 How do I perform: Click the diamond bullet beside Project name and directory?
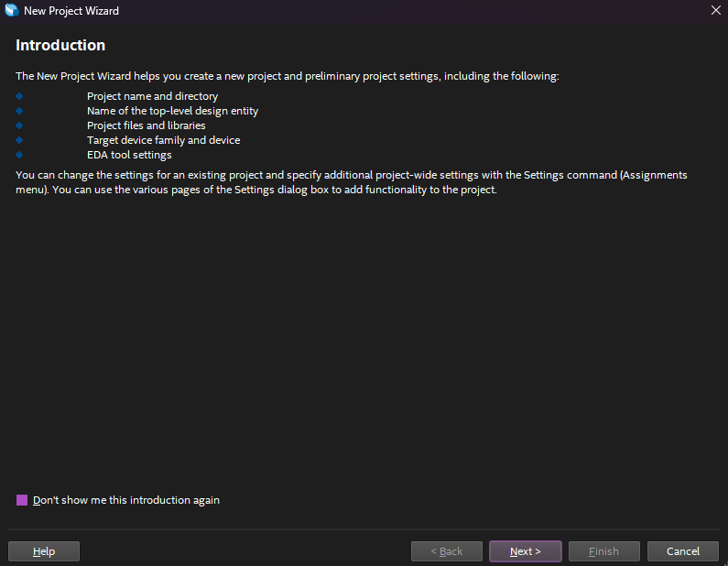click(x=19, y=96)
